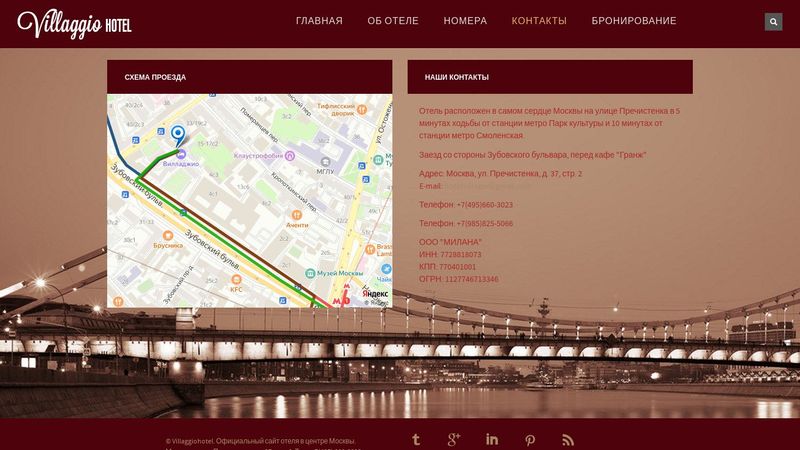Viewport: 800px width, 450px height.
Task: Select the КОНТАКТЫ menu item
Action: click(539, 21)
